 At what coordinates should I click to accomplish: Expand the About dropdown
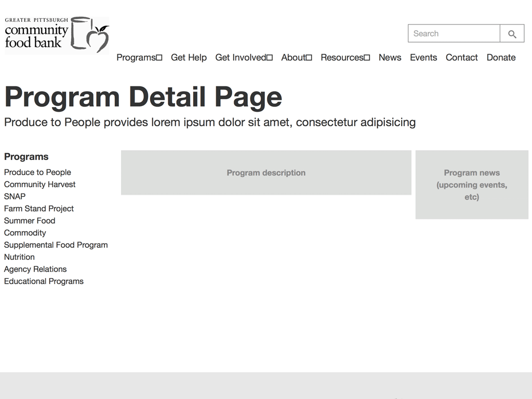[x=296, y=58]
